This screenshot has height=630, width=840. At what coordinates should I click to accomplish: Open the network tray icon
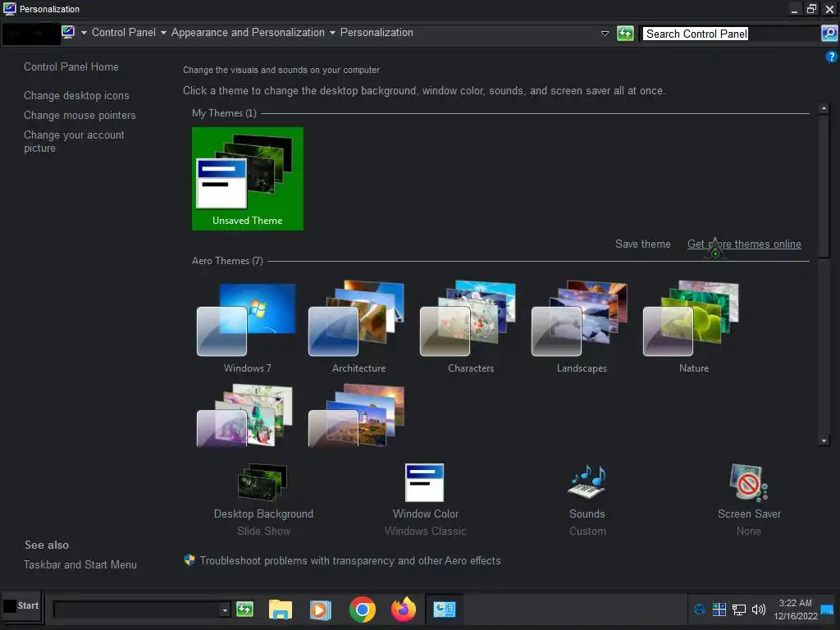[739, 609]
